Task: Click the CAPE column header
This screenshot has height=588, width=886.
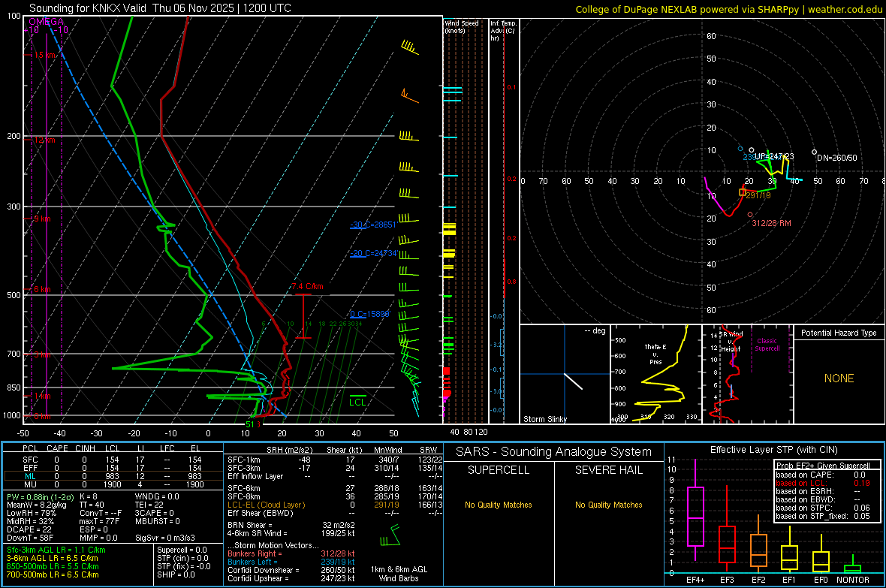Action: (57, 448)
